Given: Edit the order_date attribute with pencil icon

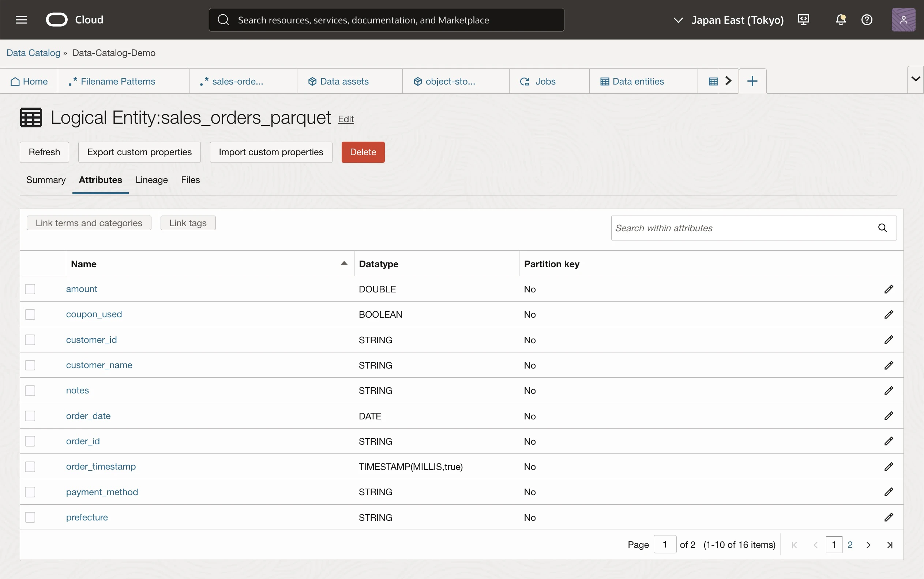Looking at the screenshot, I should (889, 416).
